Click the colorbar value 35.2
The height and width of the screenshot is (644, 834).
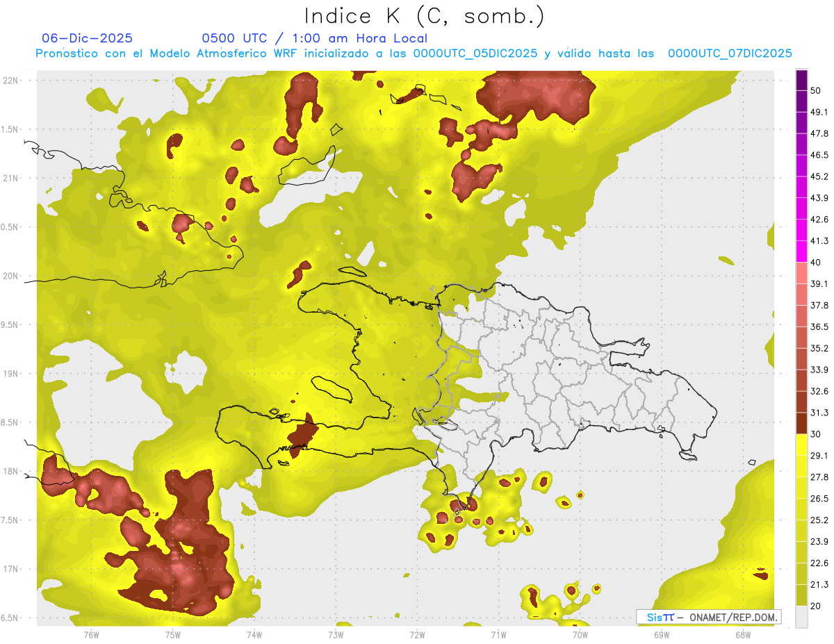click(x=819, y=348)
